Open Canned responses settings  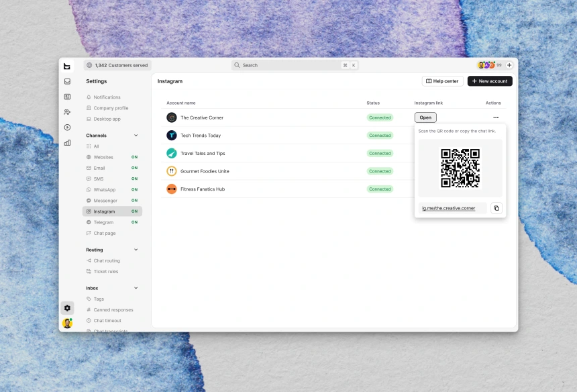point(109,310)
